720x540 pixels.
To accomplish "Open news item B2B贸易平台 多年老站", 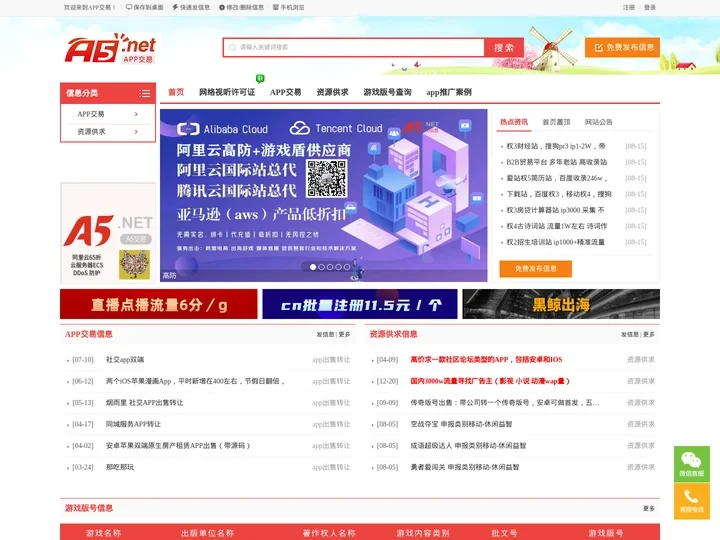I will click(557, 162).
